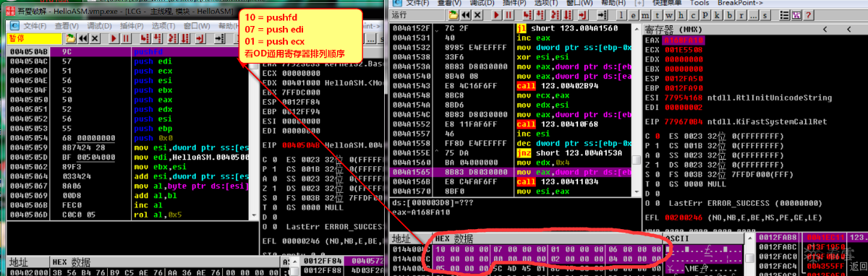Open 调试(D) menu in left debugger
The width and height of the screenshot is (868, 276).
pos(99,26)
